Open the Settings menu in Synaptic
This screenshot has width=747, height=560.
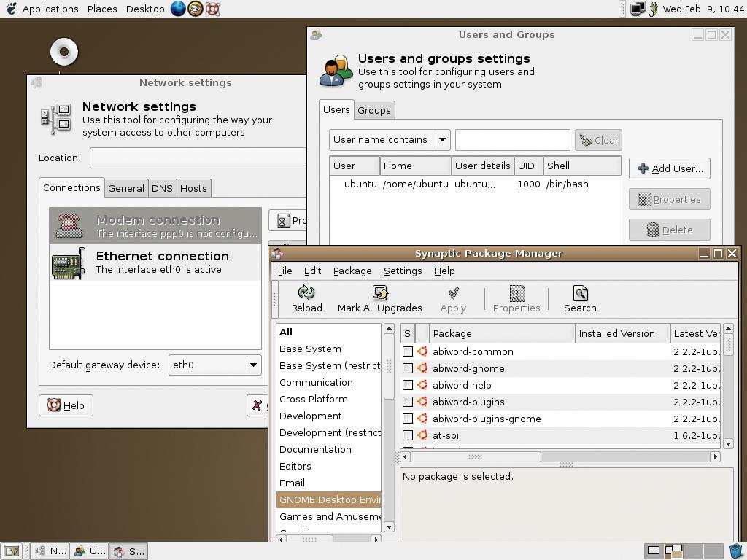403,271
